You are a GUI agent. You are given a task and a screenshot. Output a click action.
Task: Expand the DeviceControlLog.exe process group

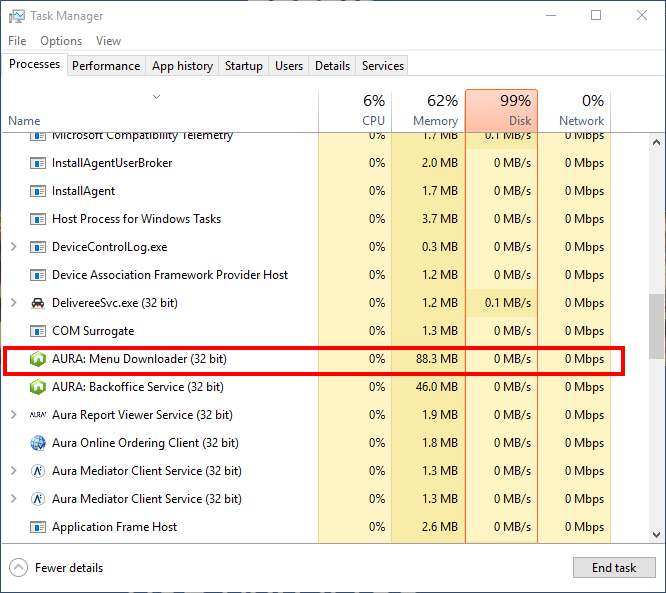point(14,247)
